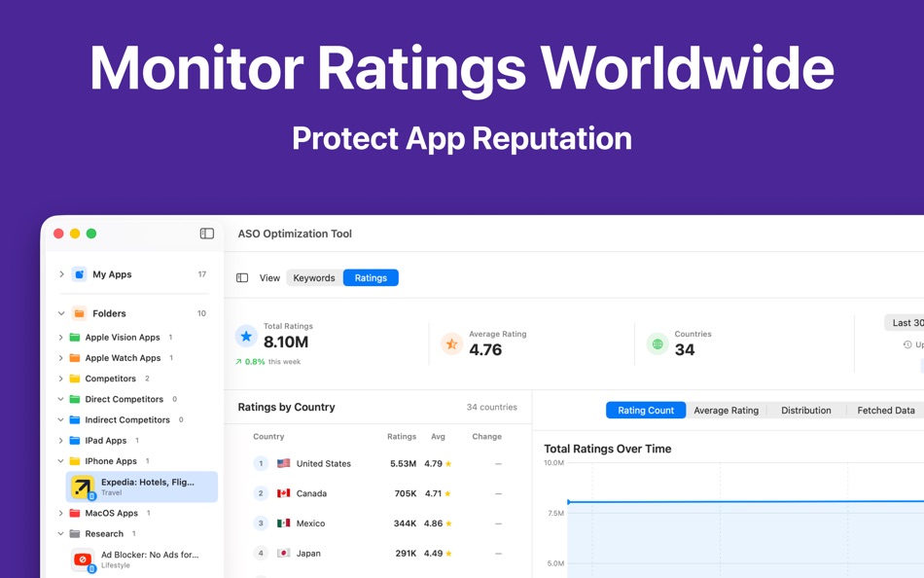Click the Canada flag icon
The height and width of the screenshot is (578, 924).
[283, 493]
